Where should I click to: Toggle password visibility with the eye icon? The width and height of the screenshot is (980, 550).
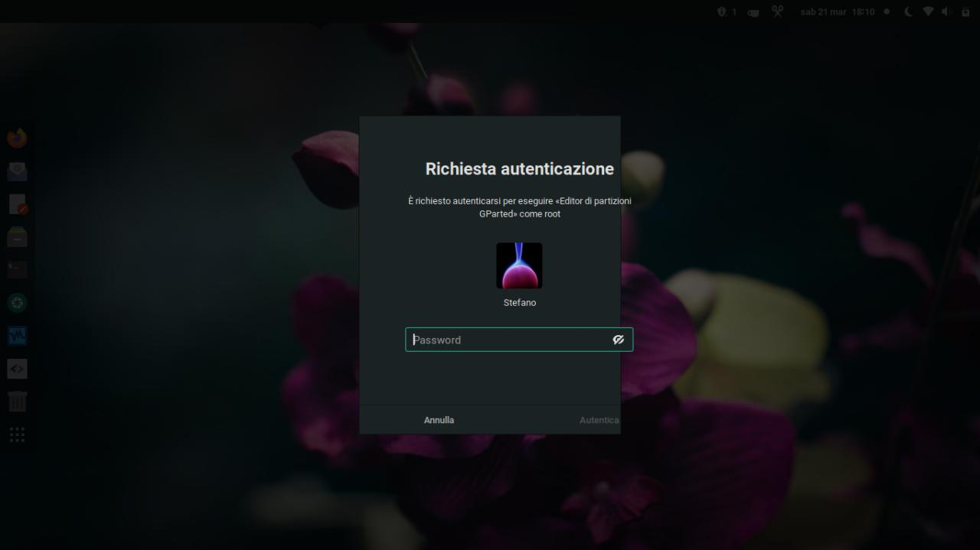pos(619,339)
